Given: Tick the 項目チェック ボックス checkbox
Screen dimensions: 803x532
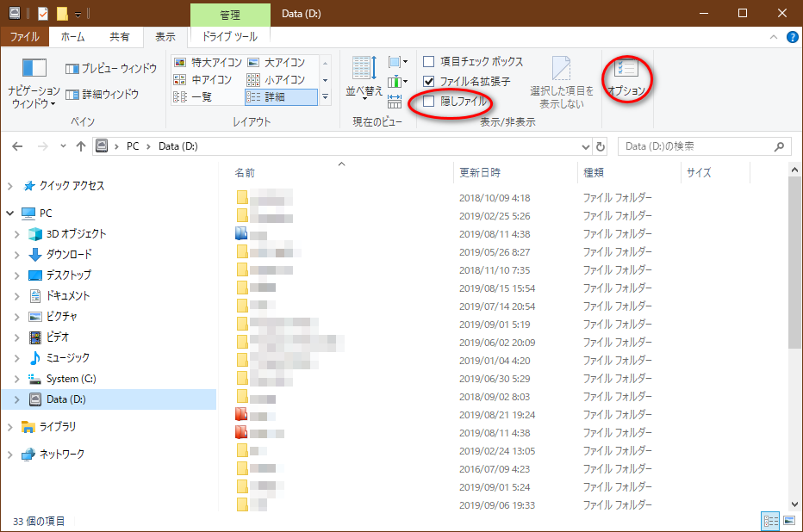Looking at the screenshot, I should (429, 62).
